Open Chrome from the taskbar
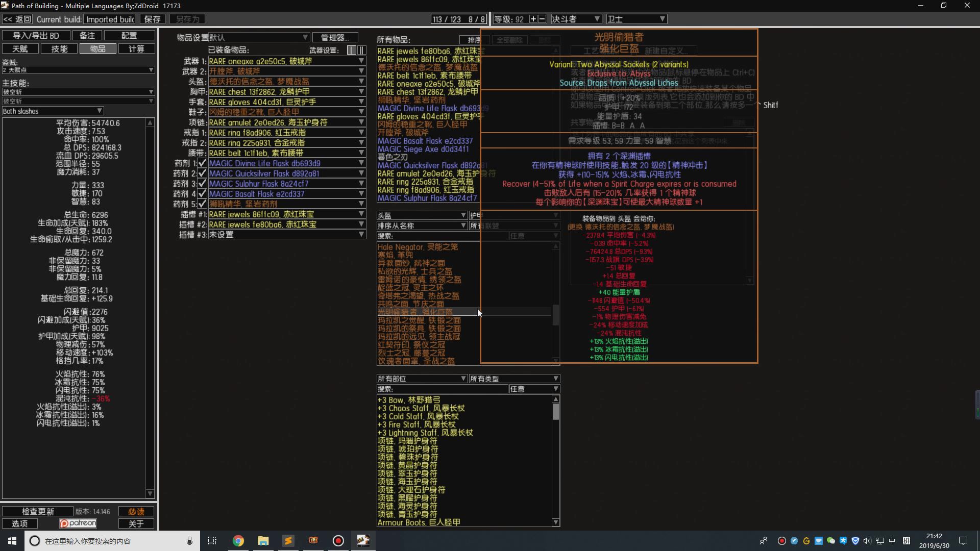 pyautogui.click(x=238, y=541)
